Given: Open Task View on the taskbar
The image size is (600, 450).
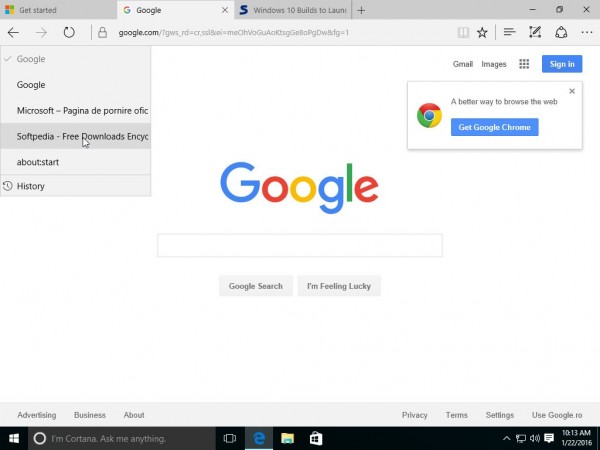Looking at the screenshot, I should (230, 439).
